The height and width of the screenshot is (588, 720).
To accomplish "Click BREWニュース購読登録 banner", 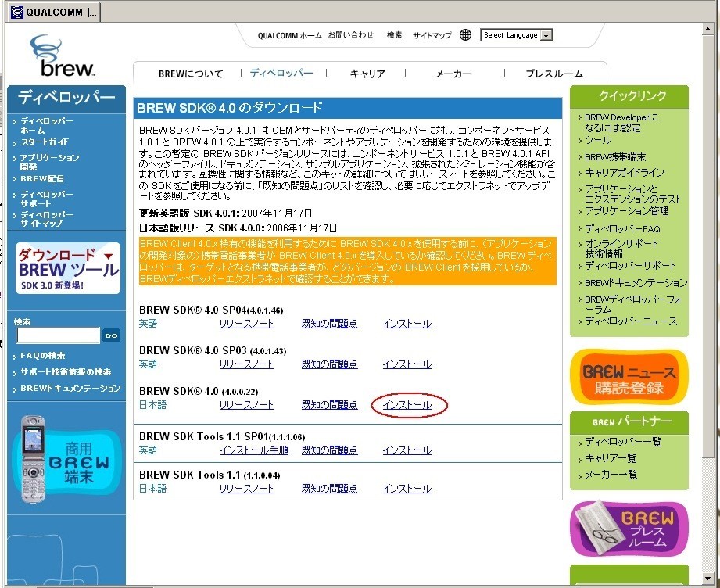I will pos(629,377).
